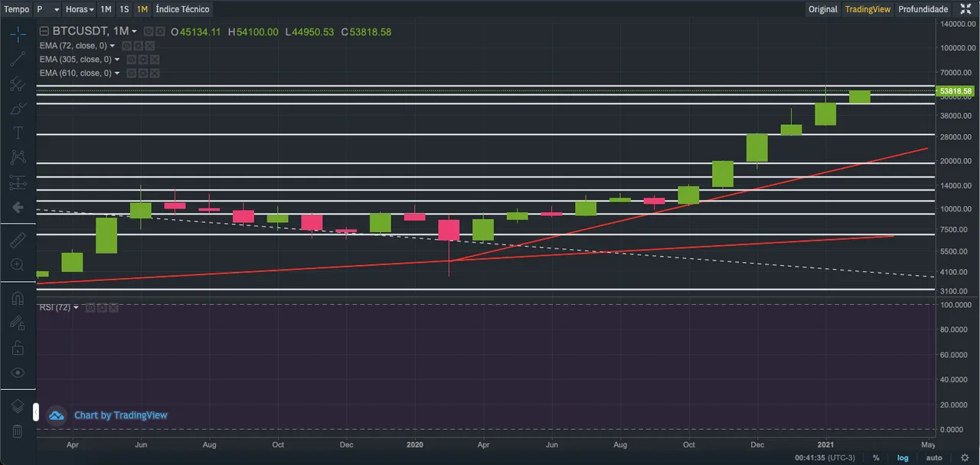Select the trend line drawing tool
Screen dimensions: 980x465
pyautogui.click(x=18, y=59)
